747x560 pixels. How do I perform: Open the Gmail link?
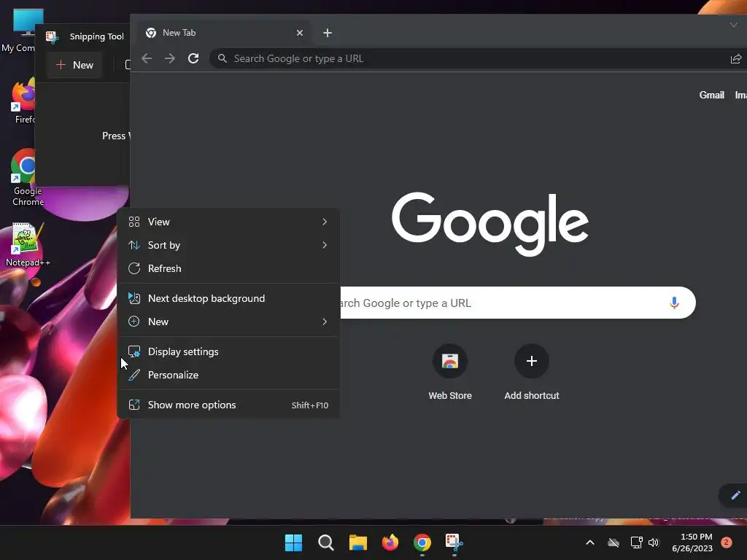click(x=712, y=96)
